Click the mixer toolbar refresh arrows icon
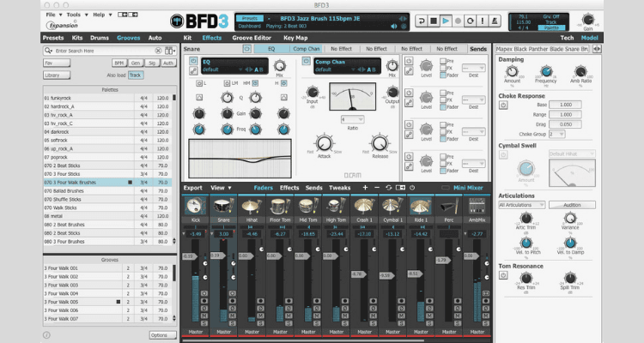Image resolution: width=644 pixels, height=343 pixels. click(x=388, y=188)
